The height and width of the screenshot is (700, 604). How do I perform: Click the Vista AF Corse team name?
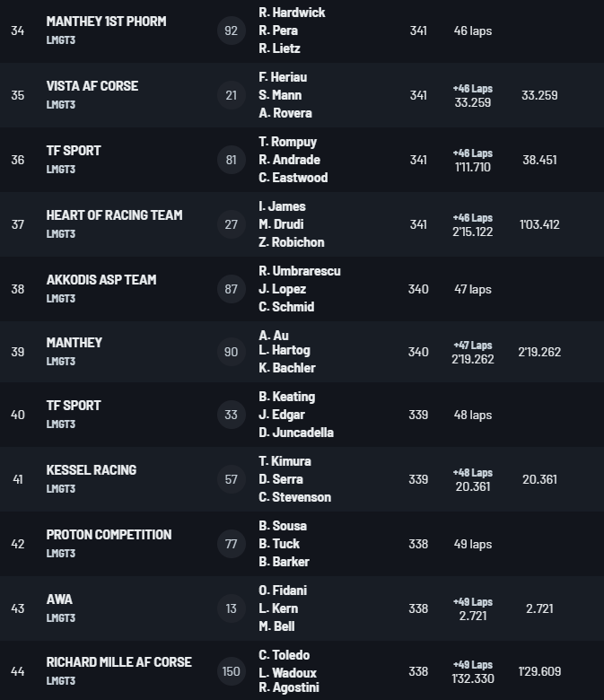point(92,86)
